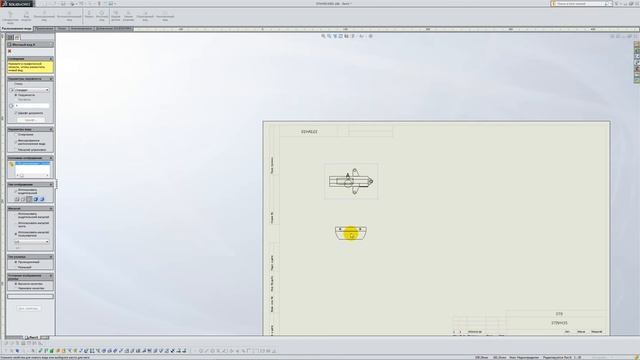The height and width of the screenshot is (360, 640).
Task: Switch to FeatureManager tree tab icon
Action: click(11, 37)
